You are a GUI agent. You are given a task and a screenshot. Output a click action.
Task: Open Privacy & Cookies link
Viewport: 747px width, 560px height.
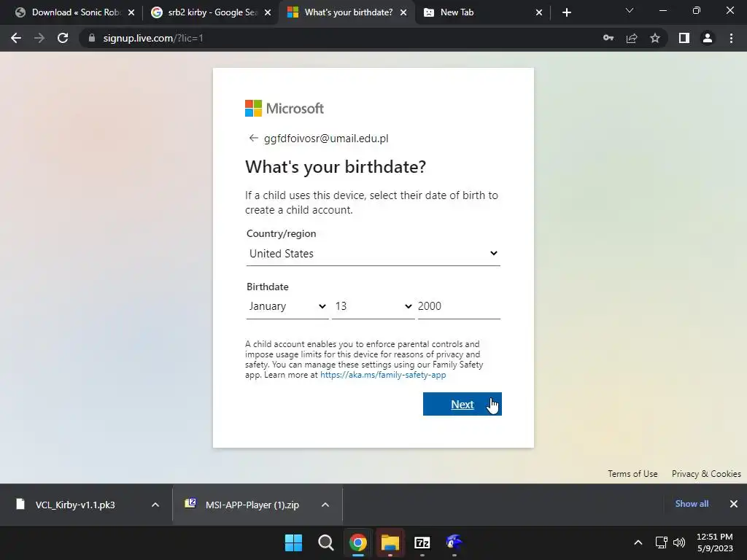click(x=706, y=474)
